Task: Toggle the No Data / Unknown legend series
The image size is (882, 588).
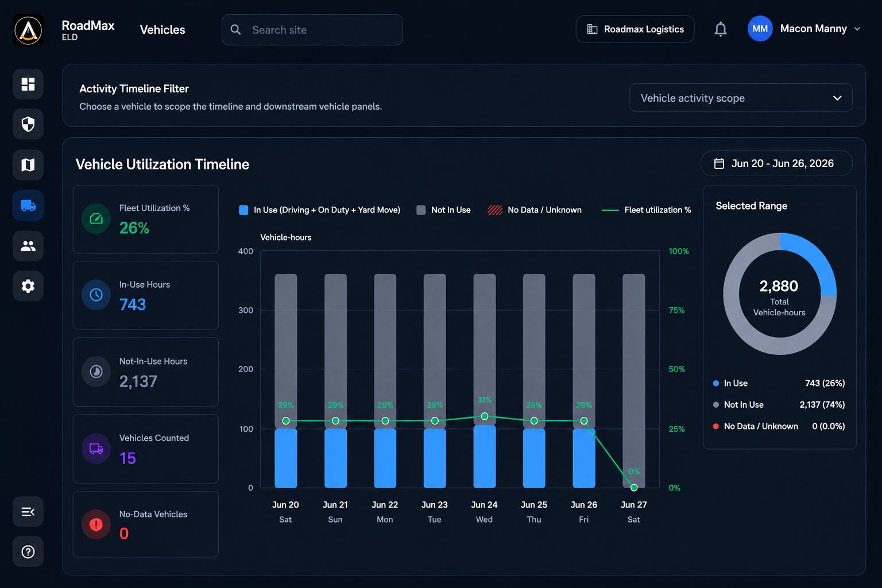Action: click(535, 210)
